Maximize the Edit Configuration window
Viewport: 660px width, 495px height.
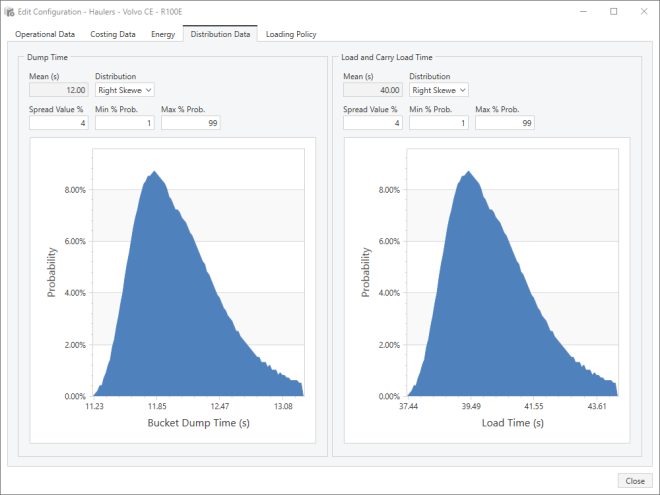click(x=614, y=11)
